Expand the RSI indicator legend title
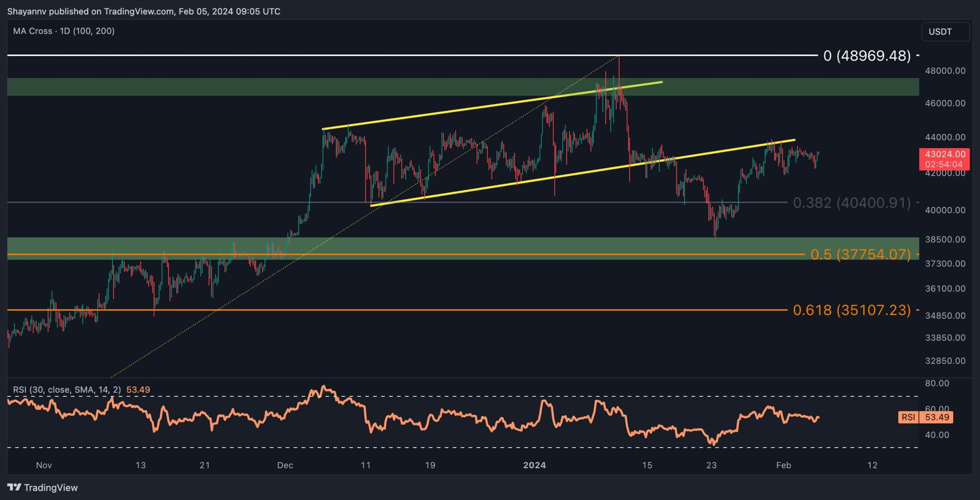 [x=67, y=389]
